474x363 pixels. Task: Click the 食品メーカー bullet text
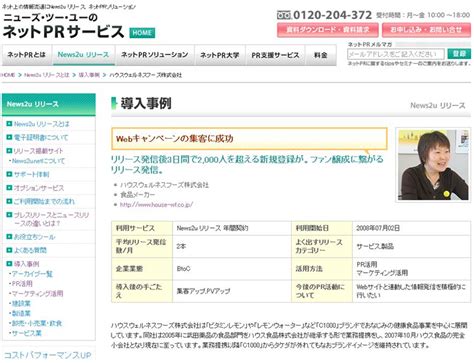[138, 194]
